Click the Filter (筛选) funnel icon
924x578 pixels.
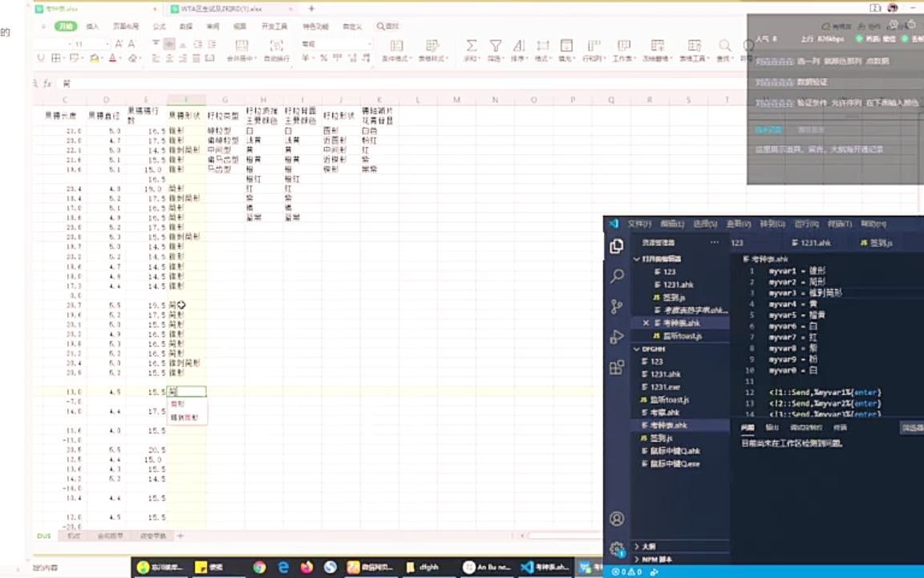coord(496,47)
